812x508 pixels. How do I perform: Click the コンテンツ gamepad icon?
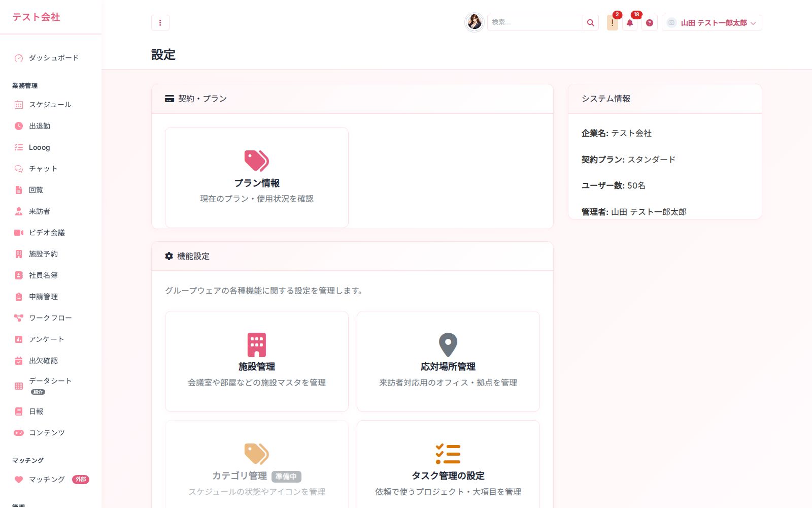19,433
